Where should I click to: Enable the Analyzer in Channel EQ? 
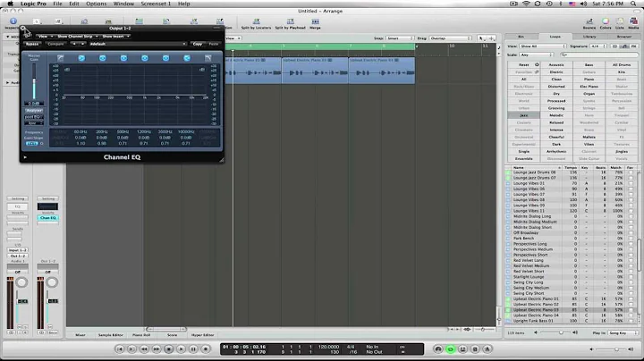click(34, 111)
